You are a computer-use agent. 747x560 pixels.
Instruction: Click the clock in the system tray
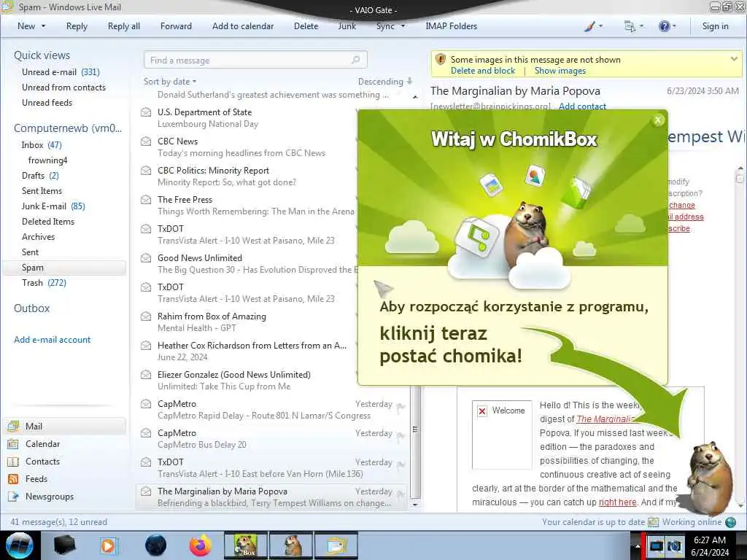click(x=710, y=545)
